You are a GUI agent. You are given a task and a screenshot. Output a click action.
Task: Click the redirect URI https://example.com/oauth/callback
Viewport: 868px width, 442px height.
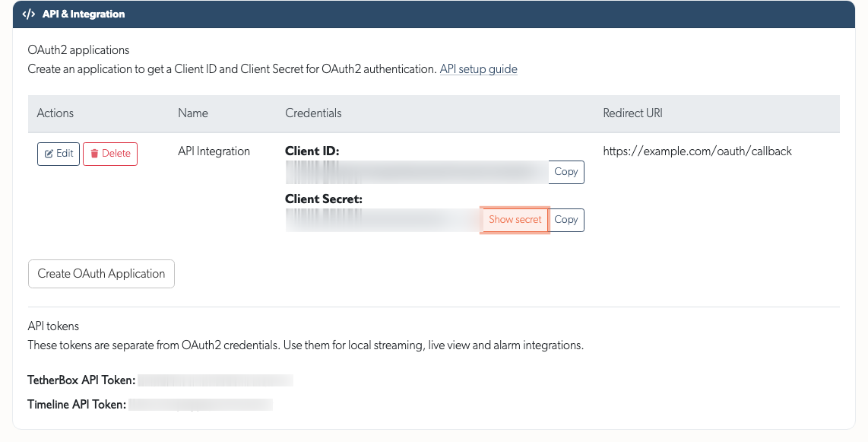click(697, 151)
